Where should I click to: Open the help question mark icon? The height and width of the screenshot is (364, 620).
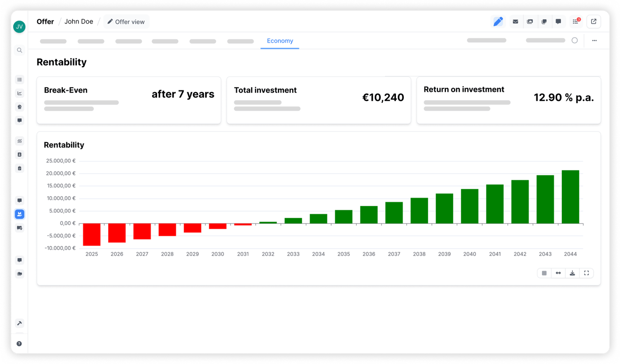pos(19,344)
